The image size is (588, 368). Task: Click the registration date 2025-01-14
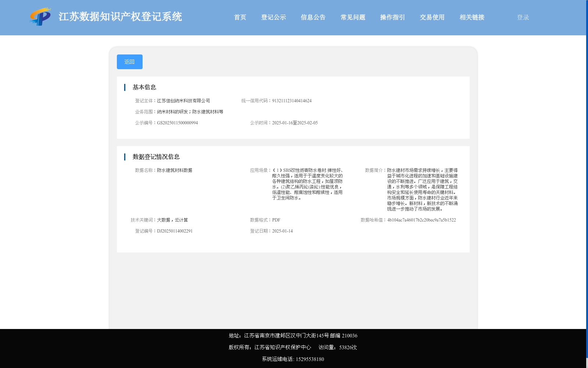[x=282, y=231]
